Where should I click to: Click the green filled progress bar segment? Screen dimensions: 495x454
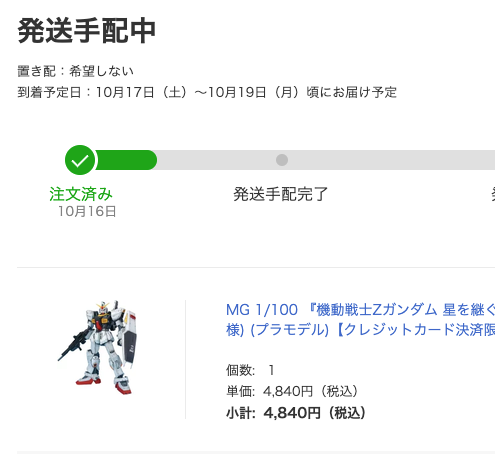126,160
